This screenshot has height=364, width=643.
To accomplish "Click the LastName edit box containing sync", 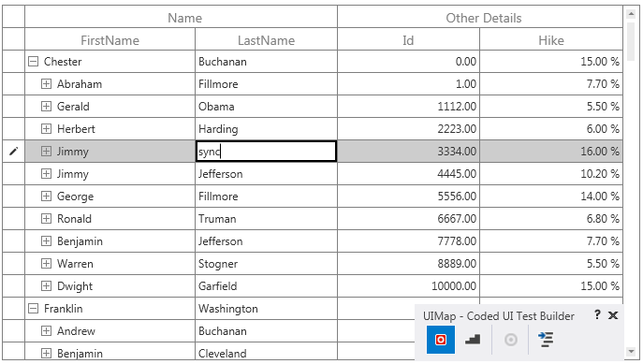I will pyautogui.click(x=266, y=152).
